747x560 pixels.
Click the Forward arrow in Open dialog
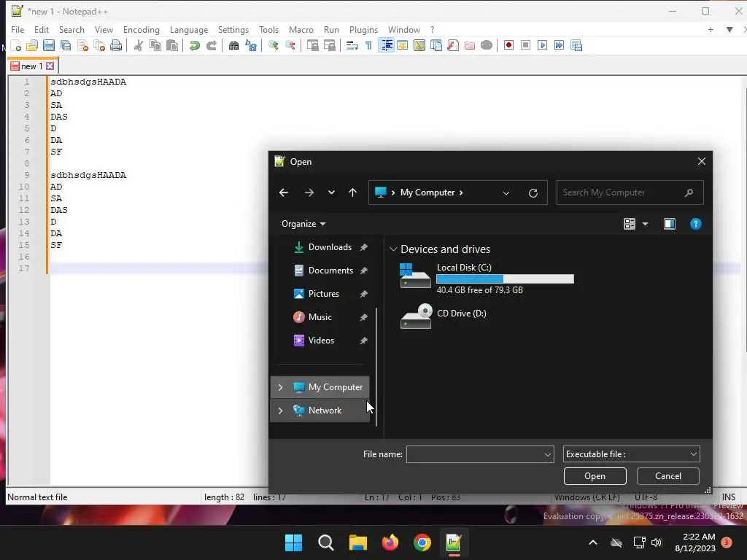[x=309, y=192]
